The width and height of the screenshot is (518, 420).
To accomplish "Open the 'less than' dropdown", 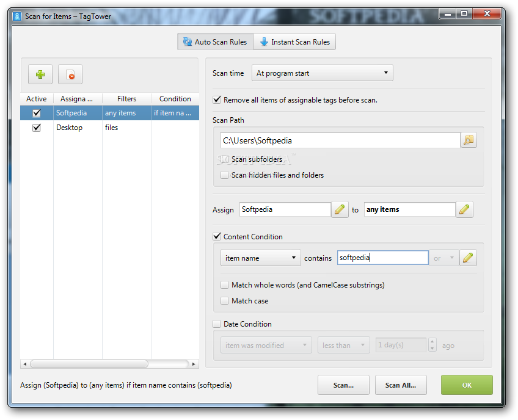I will pos(343,345).
